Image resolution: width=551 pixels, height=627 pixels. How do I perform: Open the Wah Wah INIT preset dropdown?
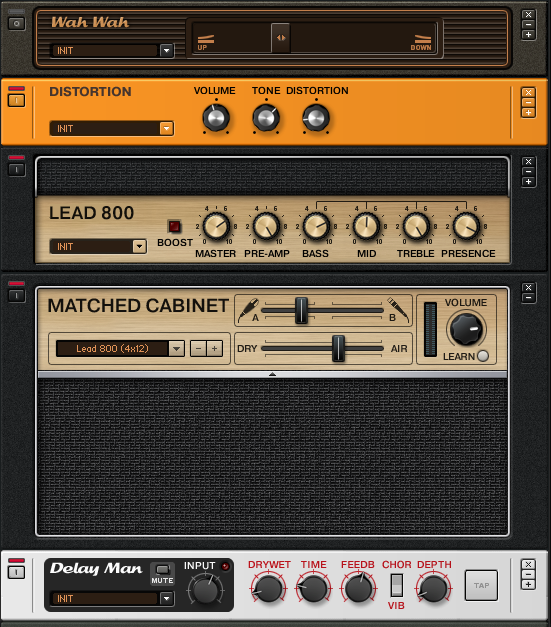pos(166,51)
